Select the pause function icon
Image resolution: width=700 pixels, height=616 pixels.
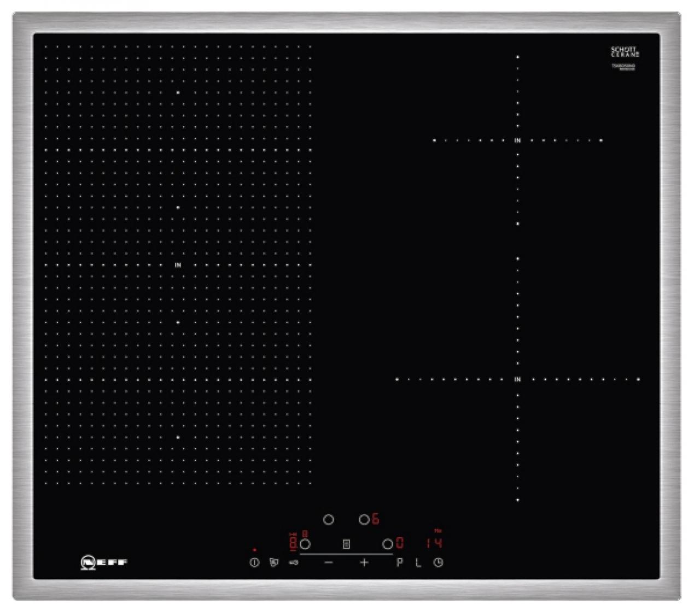point(273,562)
